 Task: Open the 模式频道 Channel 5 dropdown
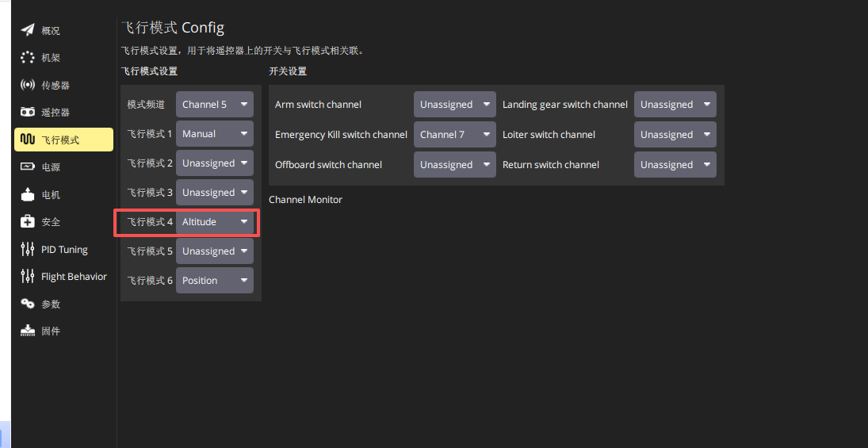[x=215, y=104]
